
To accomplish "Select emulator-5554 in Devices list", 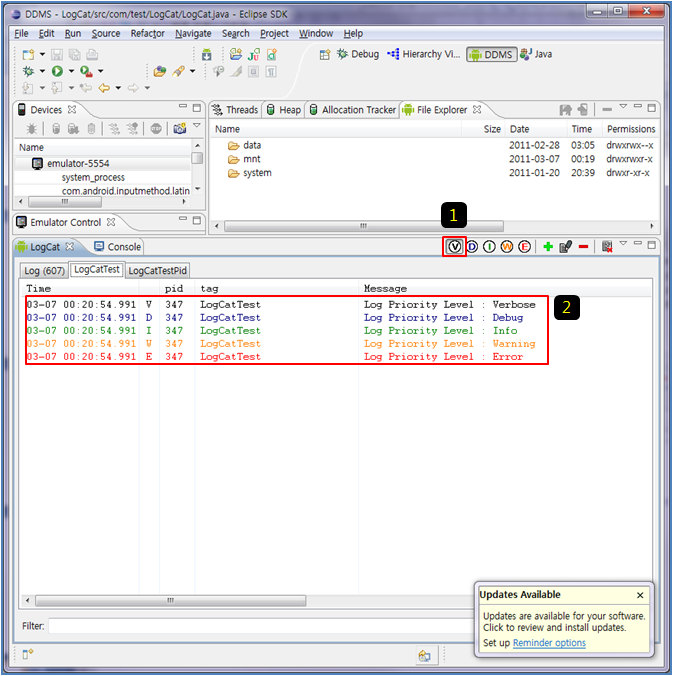I will [78, 163].
